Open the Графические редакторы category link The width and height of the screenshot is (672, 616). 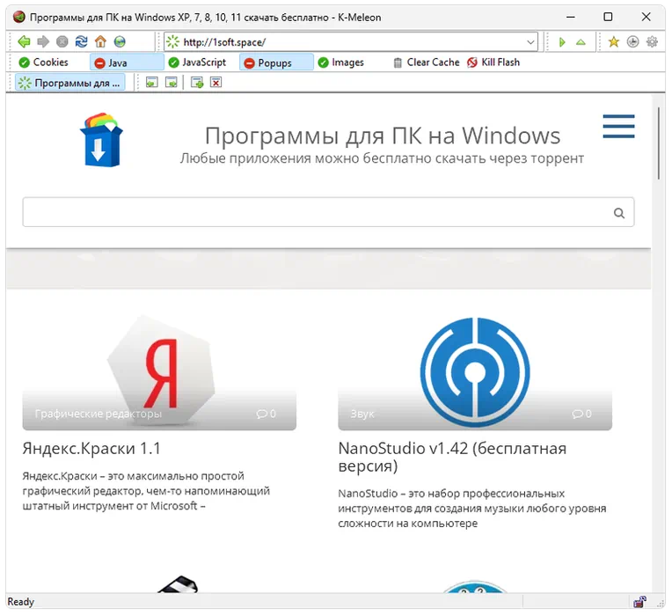[x=99, y=414]
